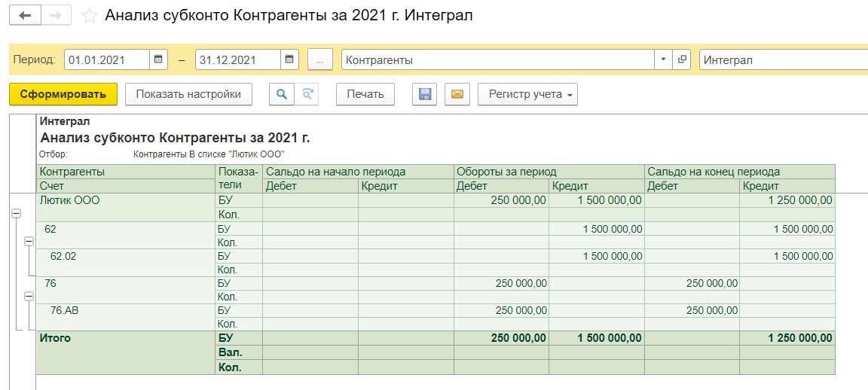Click the Интеграл organization field
Screen dimensions: 868x390
pos(784,60)
